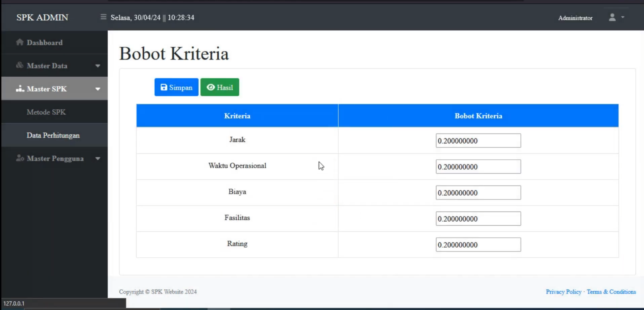Focus the Jarak weight input field
Viewport: 644px width, 310px height.
[x=478, y=141]
